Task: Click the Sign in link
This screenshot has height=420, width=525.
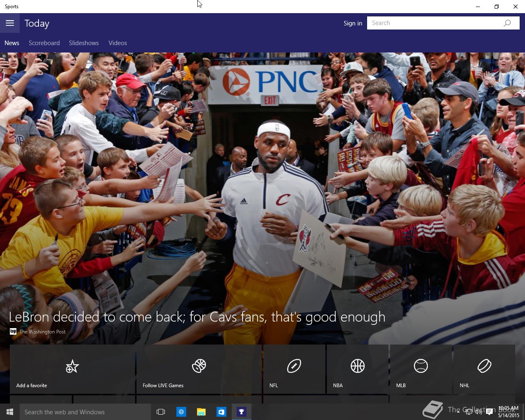Action: [x=353, y=23]
